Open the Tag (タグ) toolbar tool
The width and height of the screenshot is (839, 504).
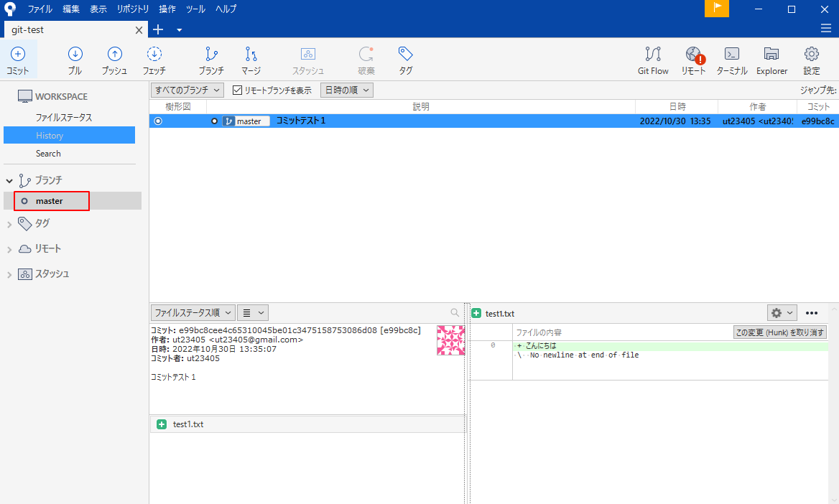[405, 60]
